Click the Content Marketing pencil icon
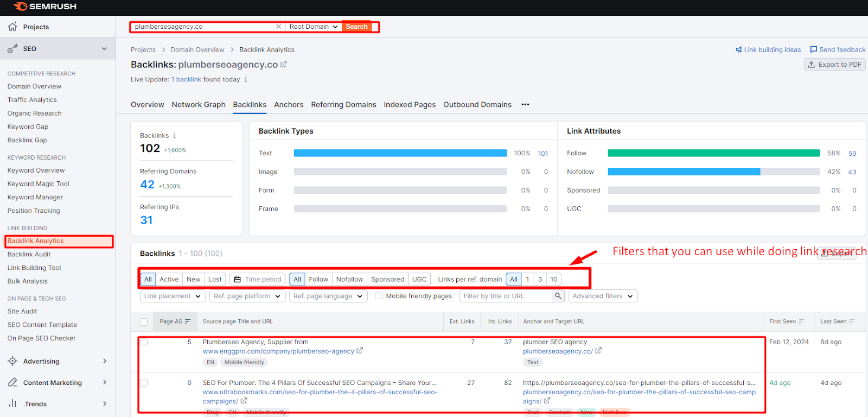868x417 pixels. click(12, 382)
